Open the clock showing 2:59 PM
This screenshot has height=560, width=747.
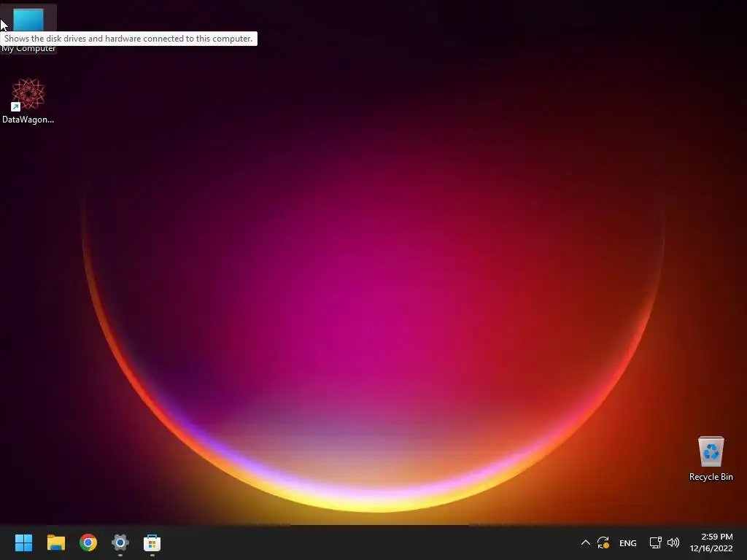point(711,542)
